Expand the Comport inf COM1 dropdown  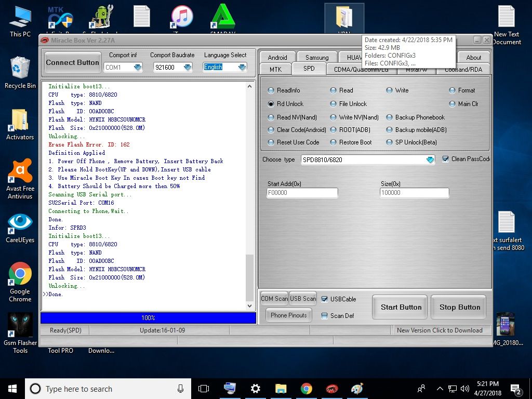pyautogui.click(x=137, y=67)
